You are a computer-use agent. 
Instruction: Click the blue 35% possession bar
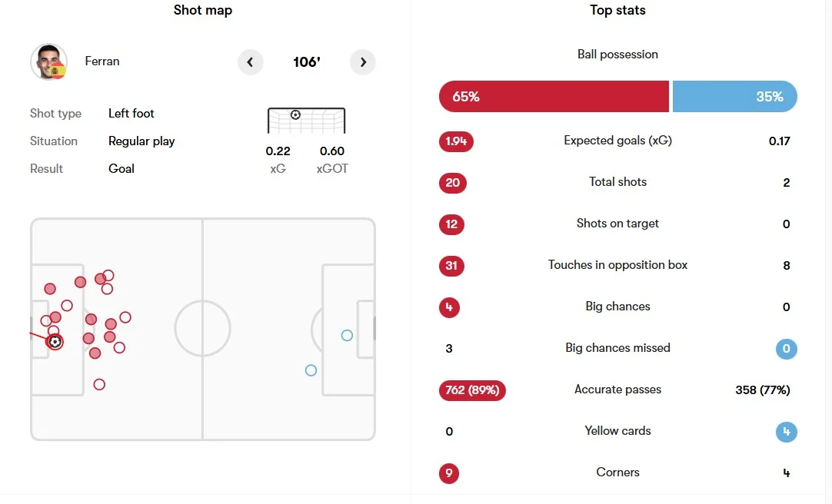[x=735, y=97]
